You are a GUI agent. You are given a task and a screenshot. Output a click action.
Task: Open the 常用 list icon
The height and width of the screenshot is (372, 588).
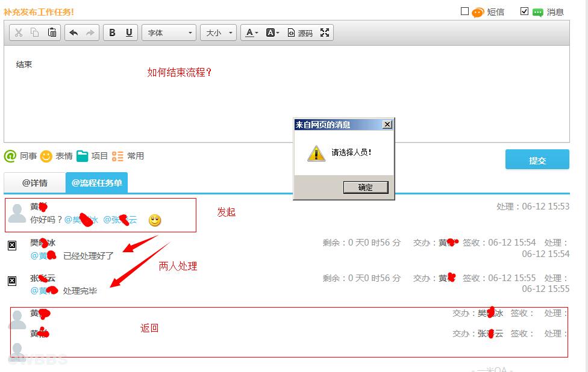coord(117,157)
